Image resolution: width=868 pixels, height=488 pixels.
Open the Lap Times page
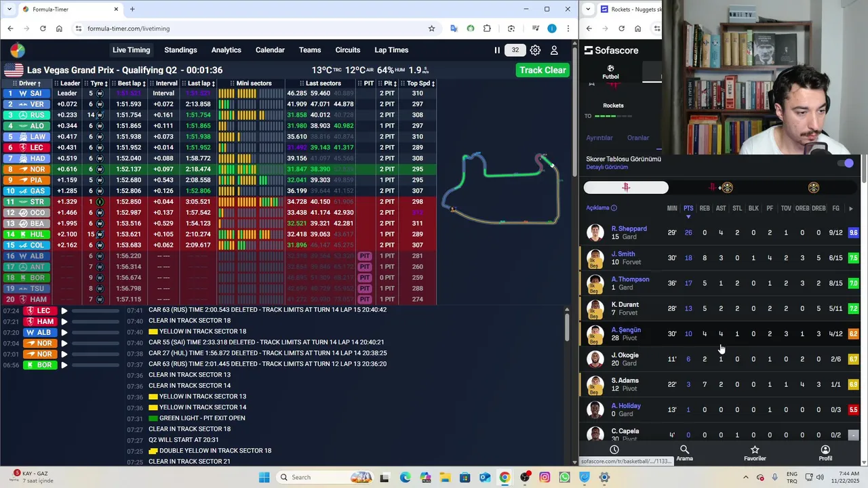pyautogui.click(x=391, y=50)
